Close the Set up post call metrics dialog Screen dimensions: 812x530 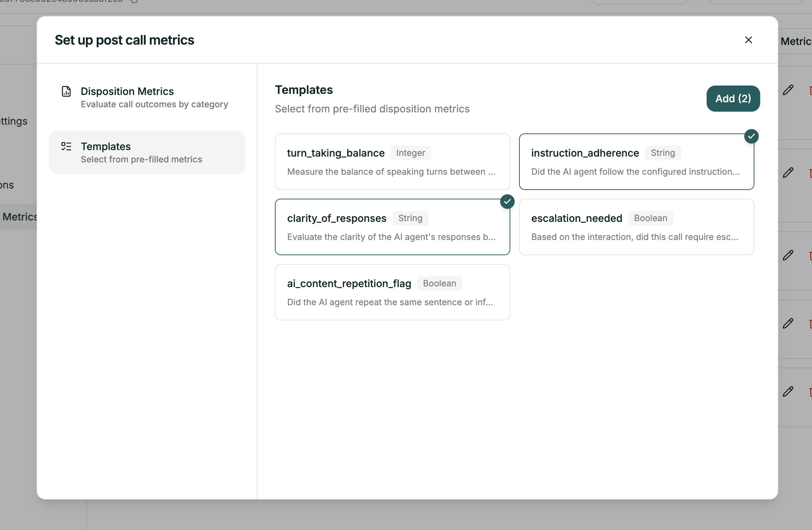[x=748, y=40]
